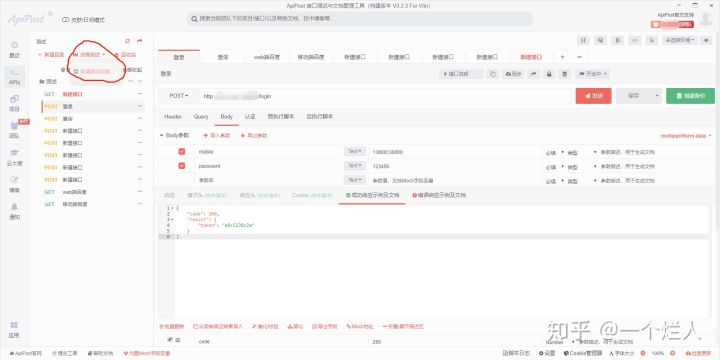Click the increase font size icon in status bar
The width and height of the screenshot is (720, 360).
coord(674,353)
